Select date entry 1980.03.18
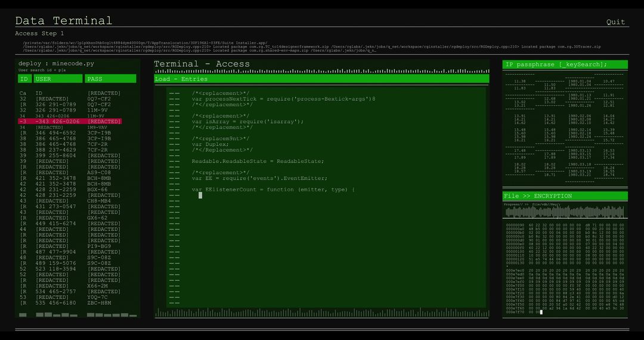The height and width of the screenshot is (340, 644). [580, 164]
